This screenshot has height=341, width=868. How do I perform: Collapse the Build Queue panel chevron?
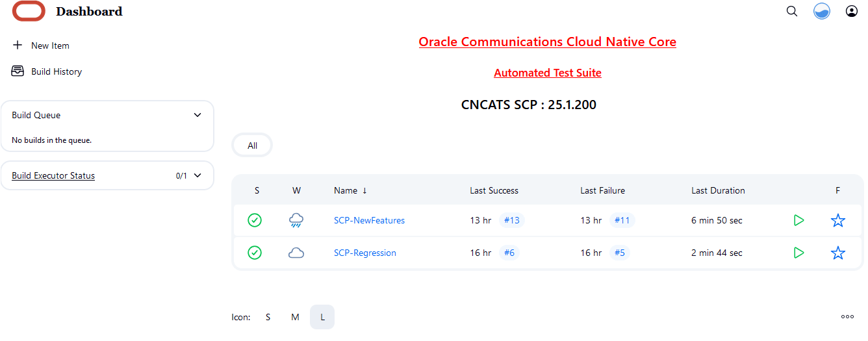click(198, 115)
